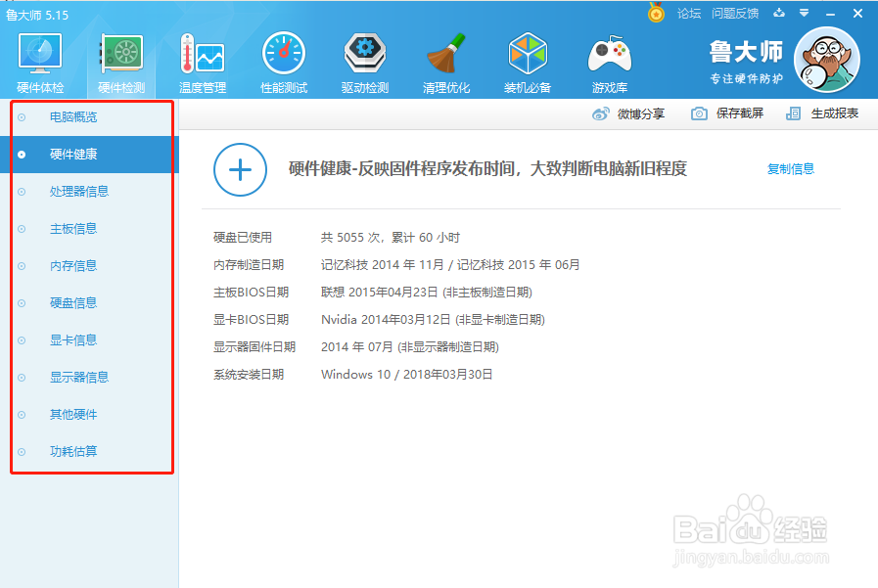Open 硬盘信息 sidebar item
Screen dimensions: 878x588
73,303
